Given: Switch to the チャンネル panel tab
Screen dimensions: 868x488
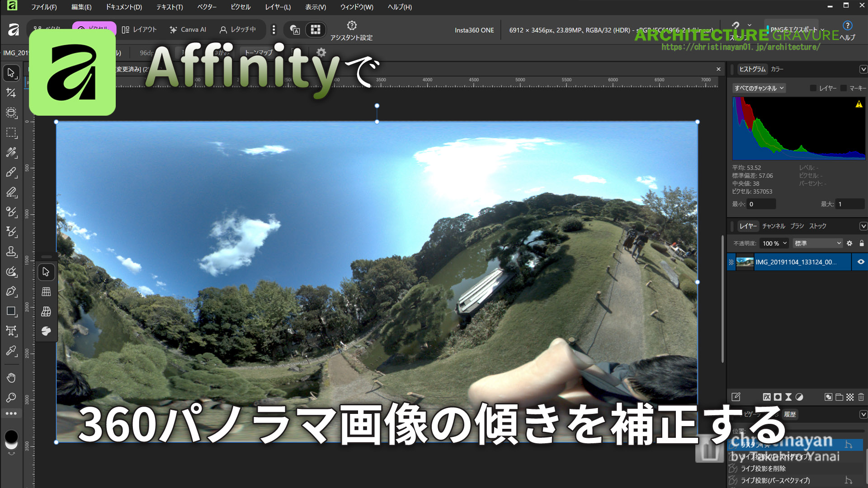Looking at the screenshot, I should (774, 226).
